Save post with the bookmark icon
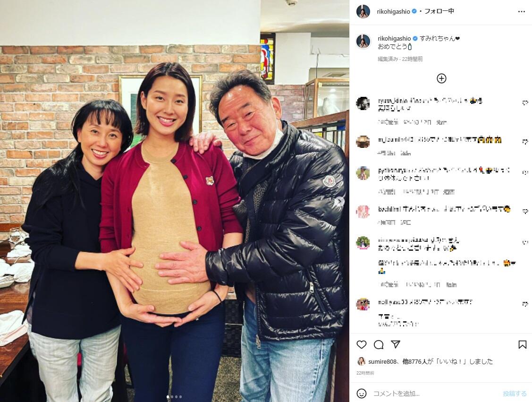 click(x=523, y=345)
